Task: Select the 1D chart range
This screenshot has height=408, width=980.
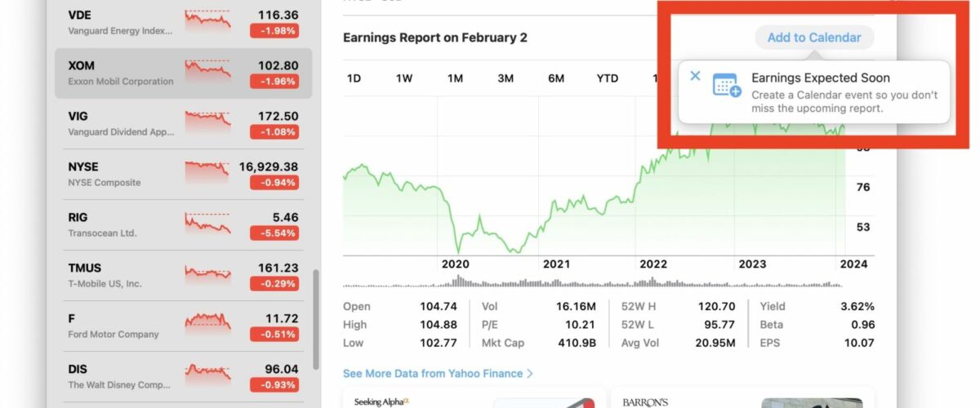Action: 354,78
